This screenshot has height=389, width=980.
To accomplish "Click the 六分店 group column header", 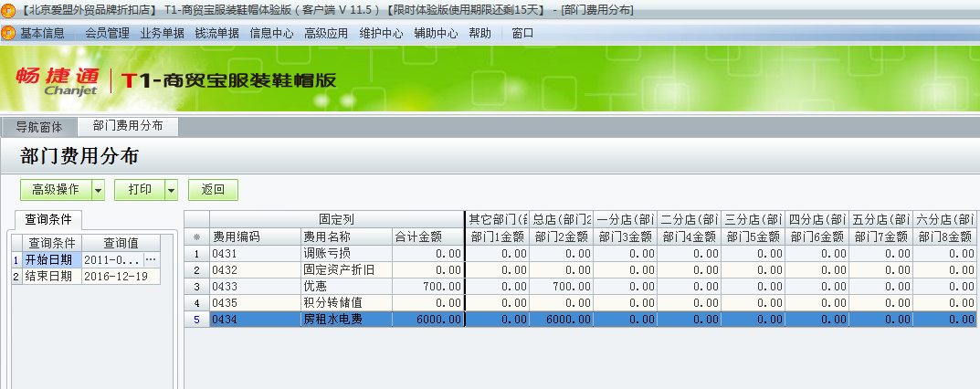I will (943, 220).
